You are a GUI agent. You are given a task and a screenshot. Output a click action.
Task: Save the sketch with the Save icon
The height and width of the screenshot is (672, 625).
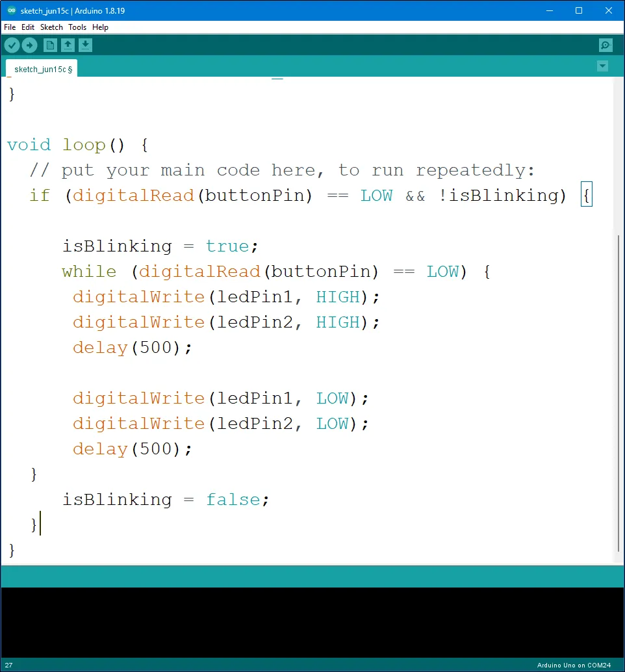click(x=85, y=45)
